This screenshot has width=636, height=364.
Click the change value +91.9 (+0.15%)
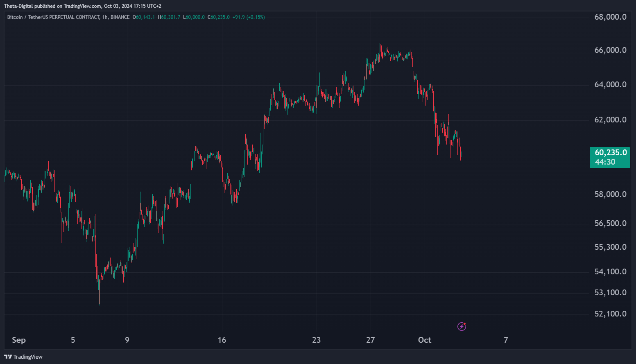[x=249, y=17]
